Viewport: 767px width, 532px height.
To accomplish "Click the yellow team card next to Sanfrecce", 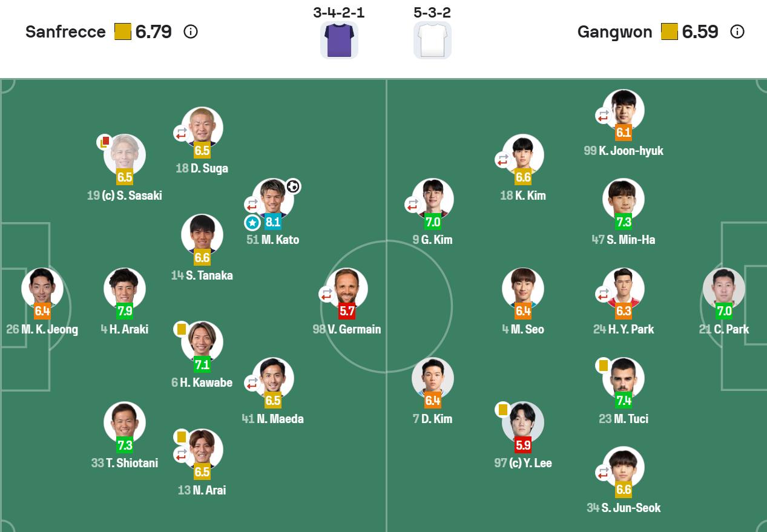I will click(123, 31).
